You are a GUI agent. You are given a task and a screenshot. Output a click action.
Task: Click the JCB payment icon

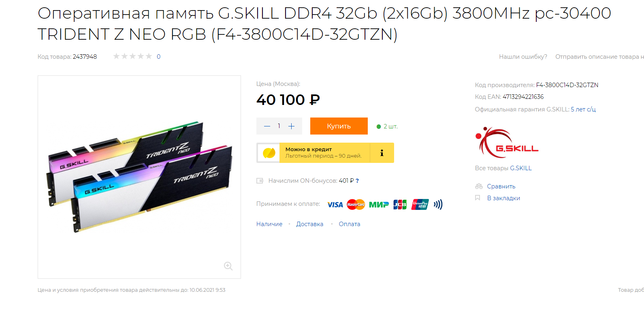coord(400,205)
